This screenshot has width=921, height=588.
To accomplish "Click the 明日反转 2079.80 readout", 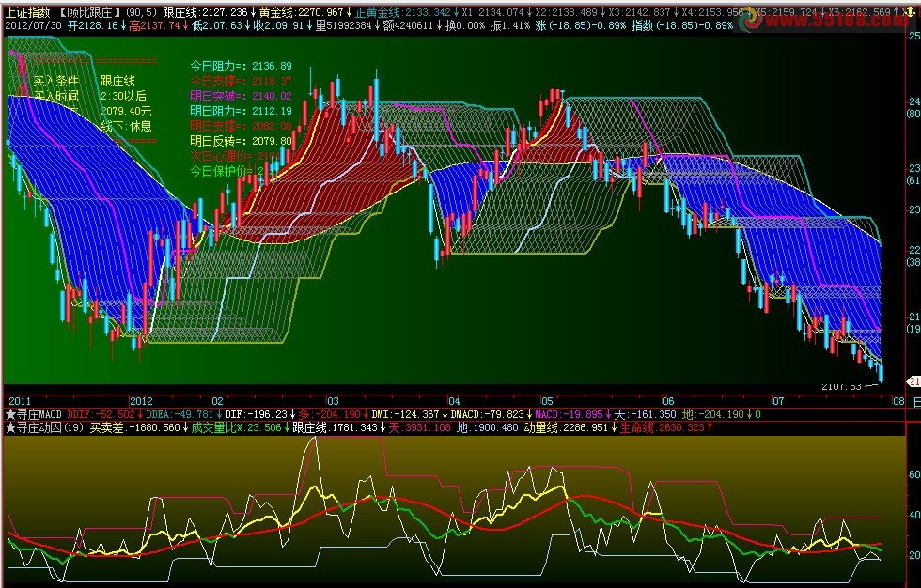I will tap(241, 142).
